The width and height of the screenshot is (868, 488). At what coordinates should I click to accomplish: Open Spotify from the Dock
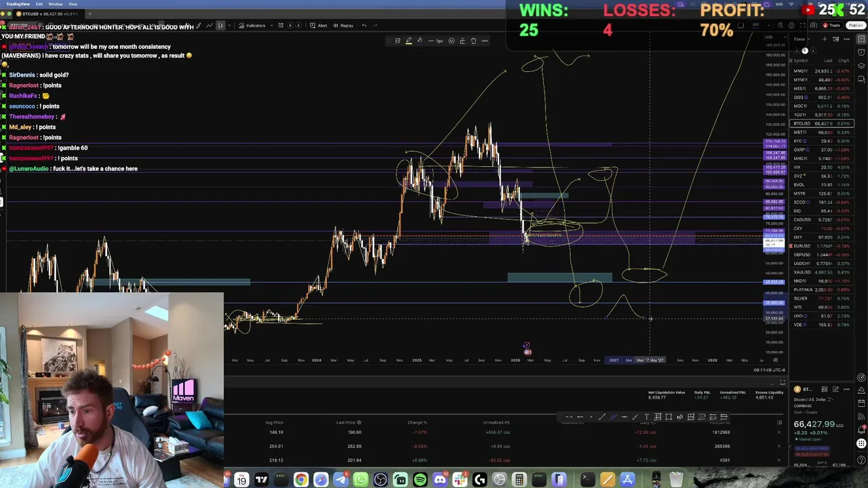click(420, 480)
